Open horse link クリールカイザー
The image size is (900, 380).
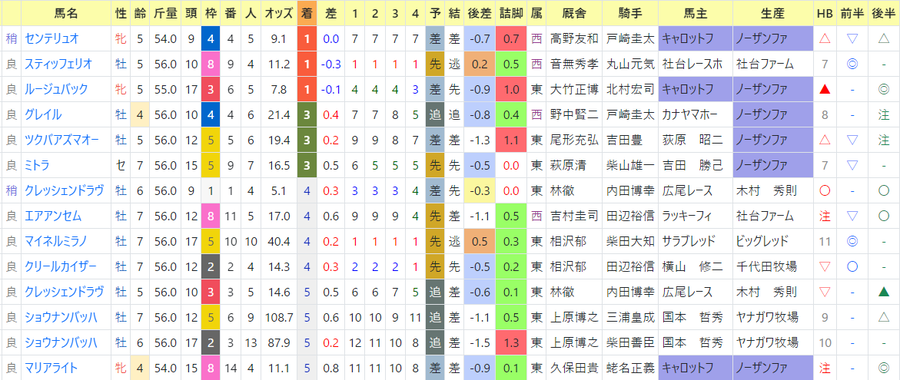60,267
